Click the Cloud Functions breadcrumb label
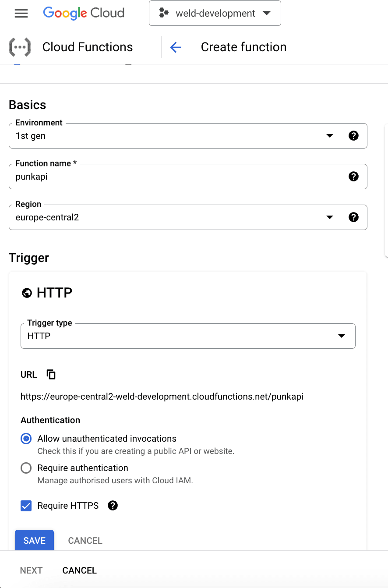 [87, 47]
